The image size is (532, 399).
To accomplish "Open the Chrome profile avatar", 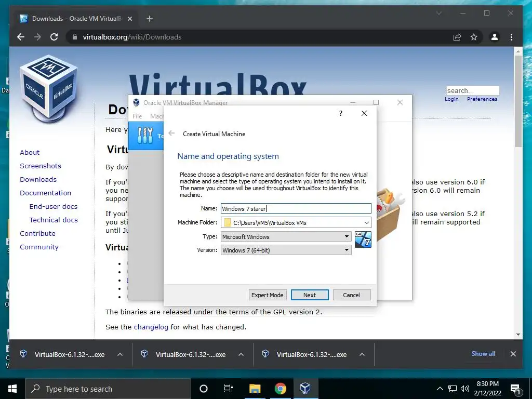I will 495,37.
